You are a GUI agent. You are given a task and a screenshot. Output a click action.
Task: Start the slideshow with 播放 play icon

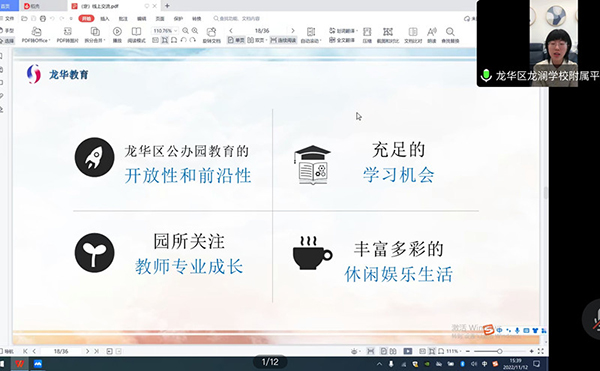click(117, 31)
